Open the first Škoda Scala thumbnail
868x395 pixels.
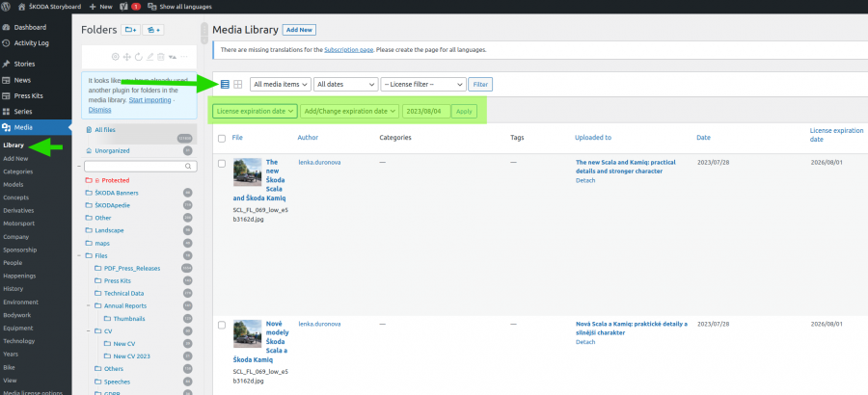248,172
